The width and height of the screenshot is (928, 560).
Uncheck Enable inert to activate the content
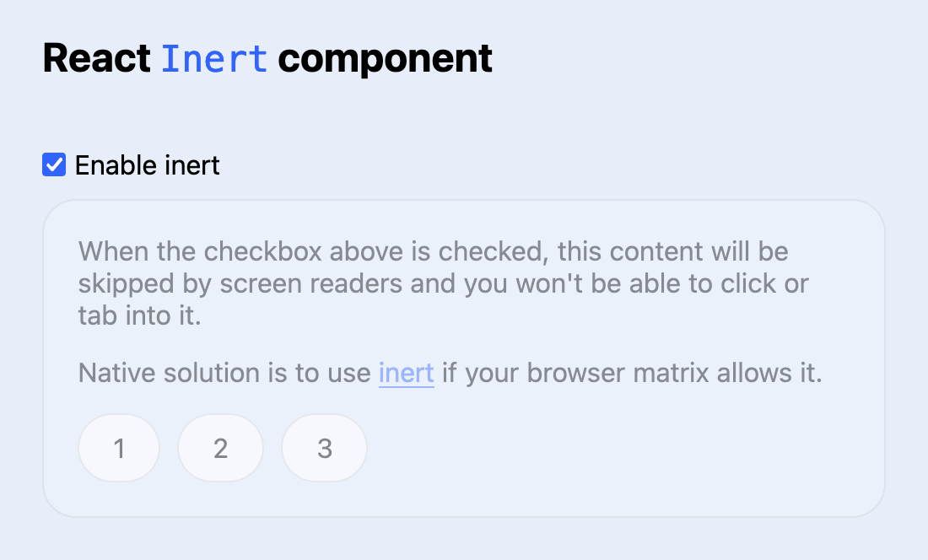pos(53,164)
